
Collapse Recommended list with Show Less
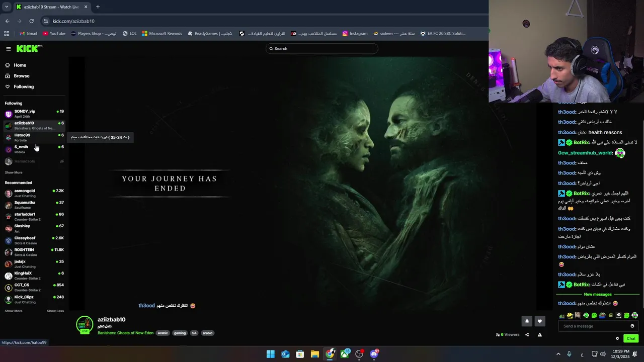pyautogui.click(x=55, y=311)
